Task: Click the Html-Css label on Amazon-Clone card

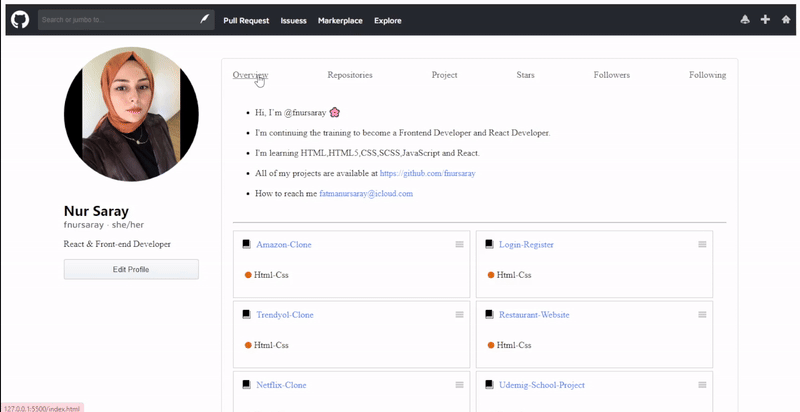Action: point(271,275)
